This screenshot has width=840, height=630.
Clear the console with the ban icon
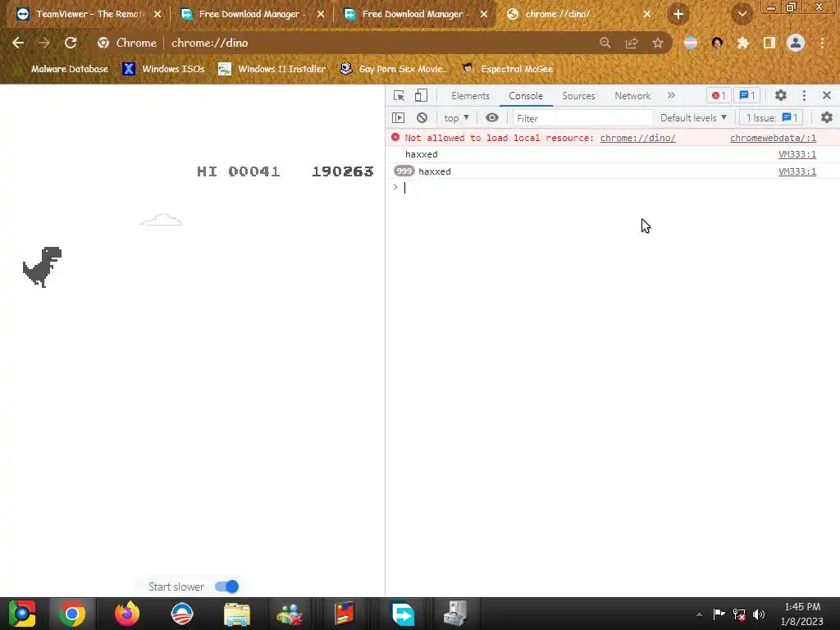pyautogui.click(x=422, y=117)
